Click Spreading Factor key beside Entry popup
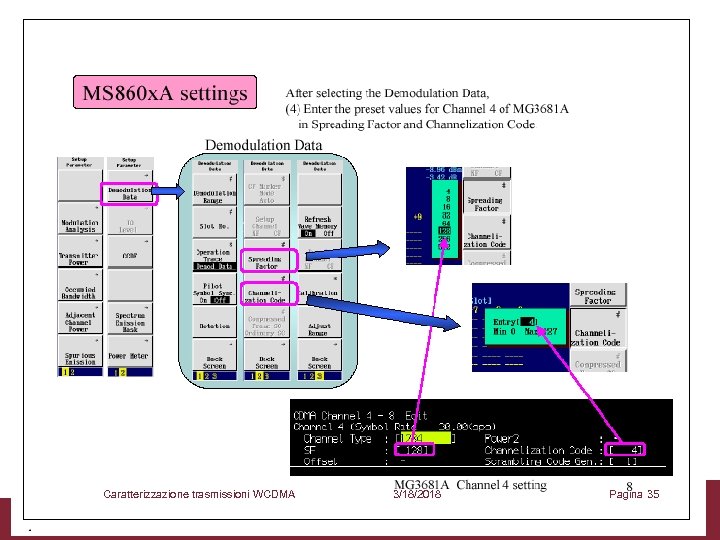The height and width of the screenshot is (540, 720). pos(598,295)
